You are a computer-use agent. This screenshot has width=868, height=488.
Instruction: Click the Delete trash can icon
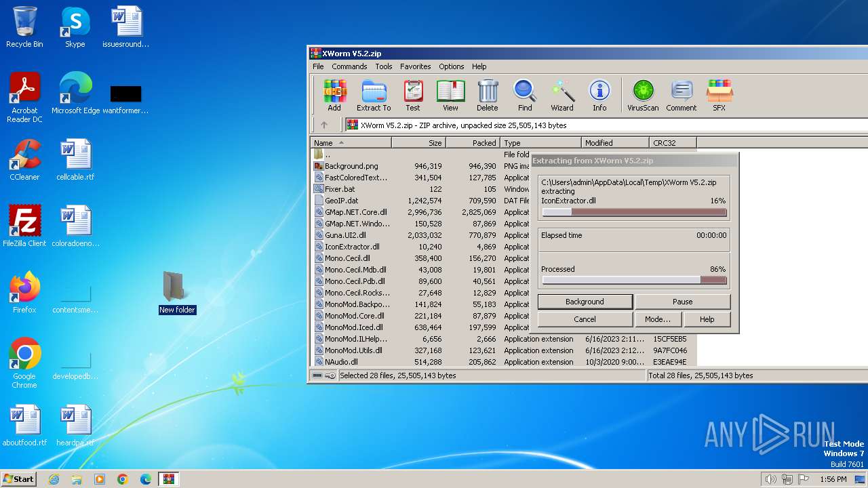tap(487, 96)
